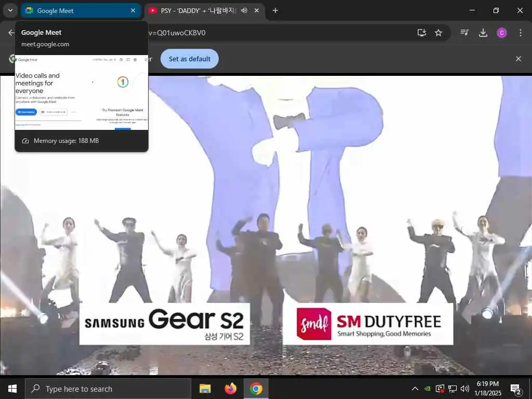Click the SM DUTYFREE banner
532x399 pixels.
[368, 324]
